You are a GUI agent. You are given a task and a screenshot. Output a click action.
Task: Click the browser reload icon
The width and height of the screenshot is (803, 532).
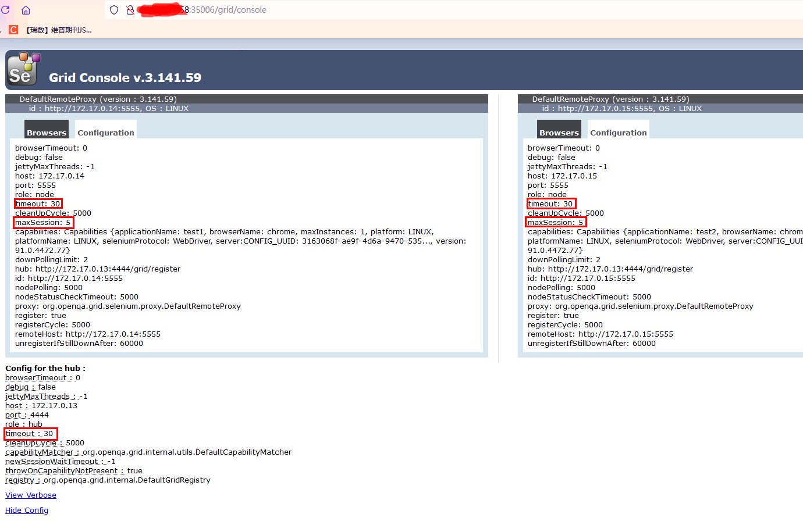(x=5, y=10)
